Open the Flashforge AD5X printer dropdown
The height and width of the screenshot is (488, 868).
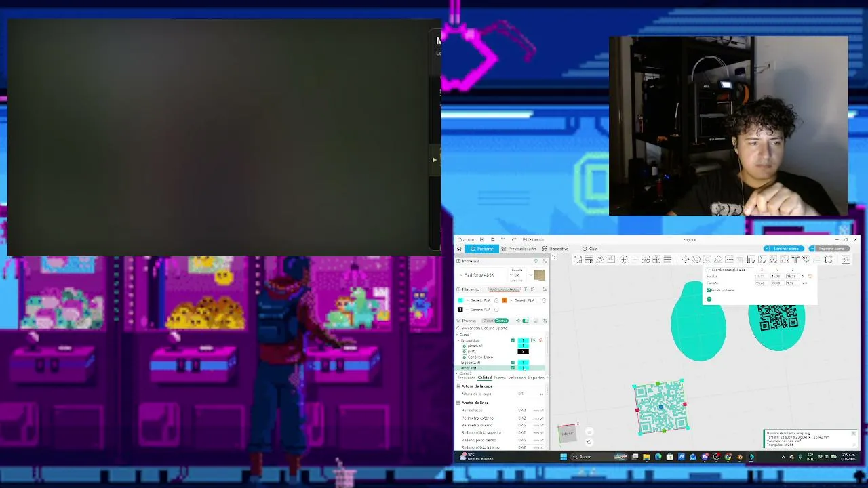(483, 275)
